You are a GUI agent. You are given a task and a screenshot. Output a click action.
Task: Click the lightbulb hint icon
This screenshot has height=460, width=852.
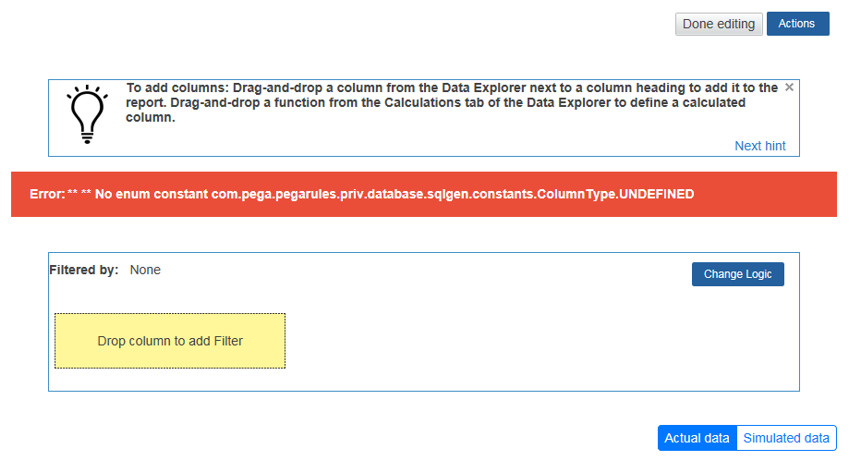pos(87,114)
